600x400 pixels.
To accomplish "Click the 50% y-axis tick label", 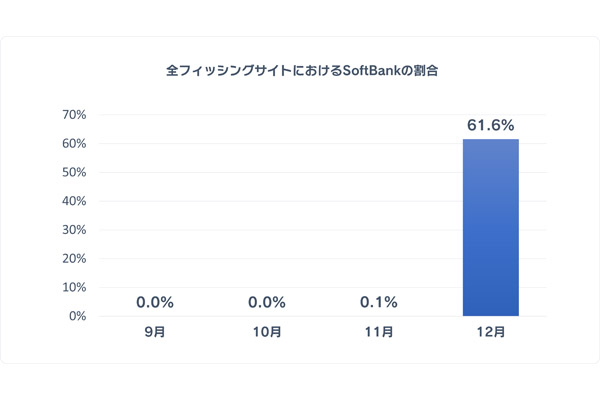I will click(x=74, y=172).
